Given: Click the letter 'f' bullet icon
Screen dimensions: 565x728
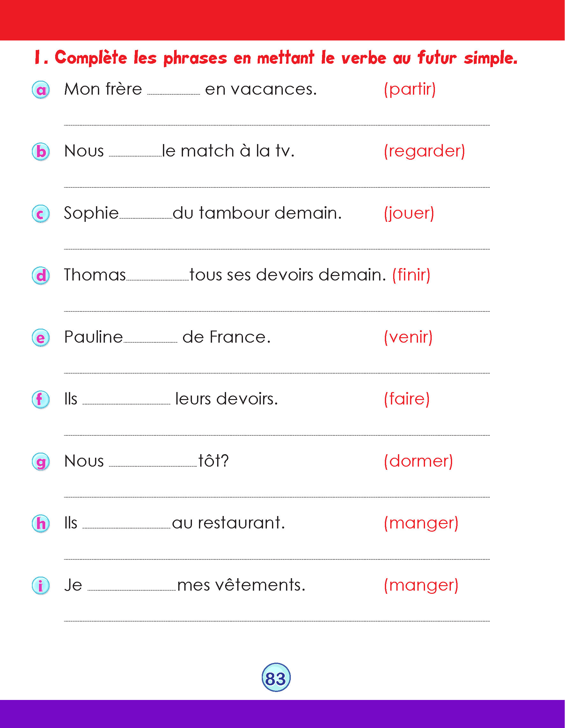Looking at the screenshot, I should (41, 399).
